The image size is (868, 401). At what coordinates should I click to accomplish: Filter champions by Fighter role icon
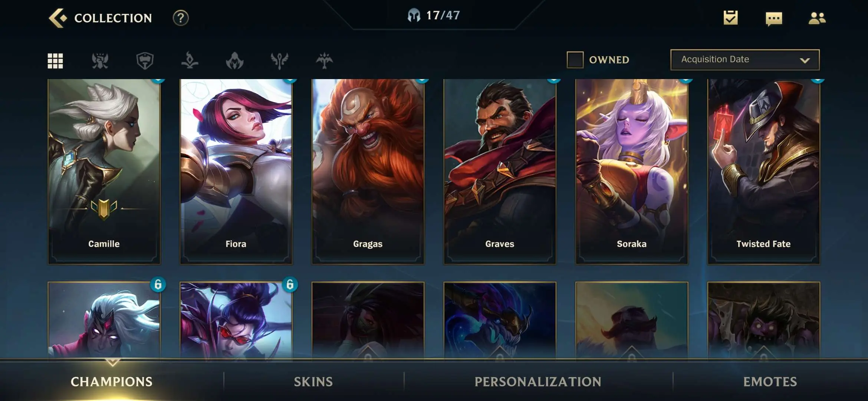tap(100, 61)
